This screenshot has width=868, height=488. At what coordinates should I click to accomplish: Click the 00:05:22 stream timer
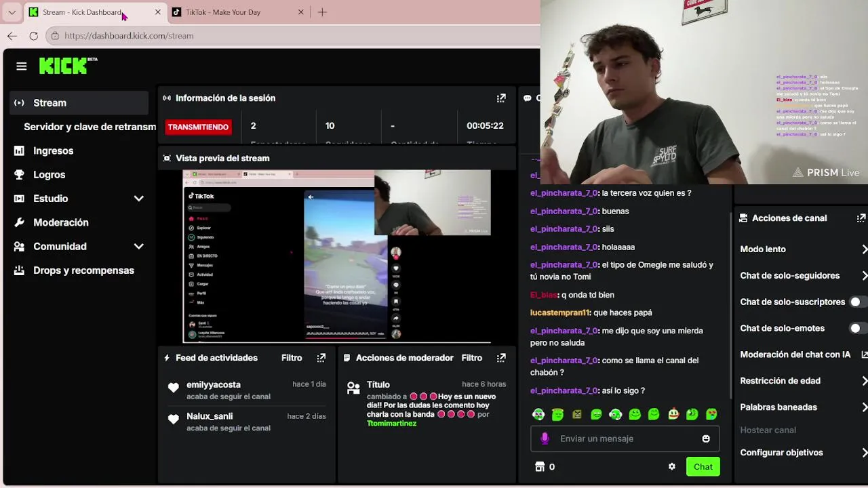(485, 126)
